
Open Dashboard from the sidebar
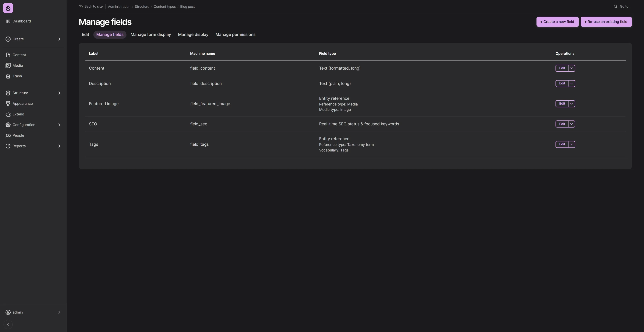tap(22, 21)
